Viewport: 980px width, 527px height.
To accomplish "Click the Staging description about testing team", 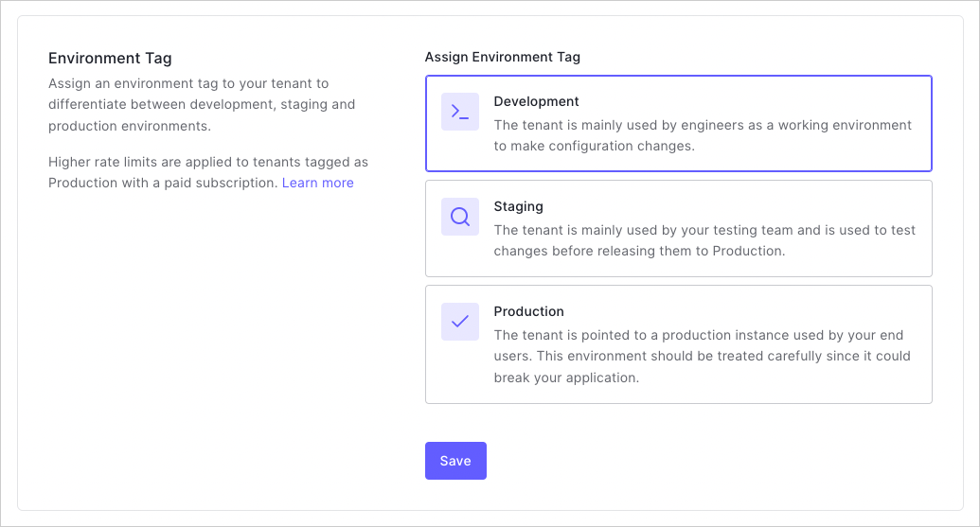I will coord(704,240).
